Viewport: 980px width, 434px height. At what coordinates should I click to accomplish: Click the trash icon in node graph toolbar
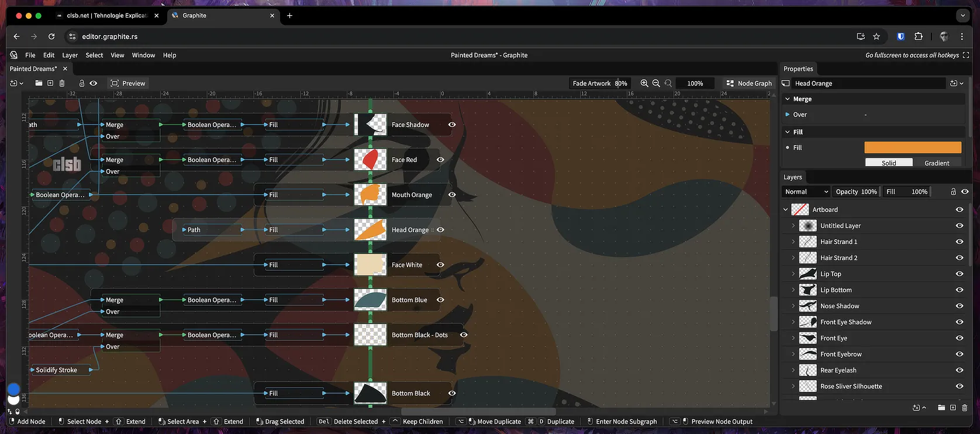[x=62, y=83]
